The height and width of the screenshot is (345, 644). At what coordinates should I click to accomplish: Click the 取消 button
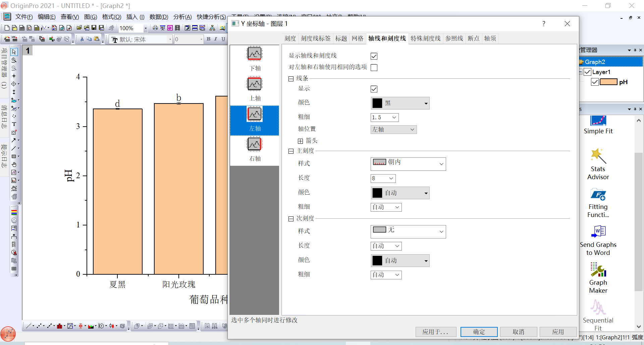(518, 332)
